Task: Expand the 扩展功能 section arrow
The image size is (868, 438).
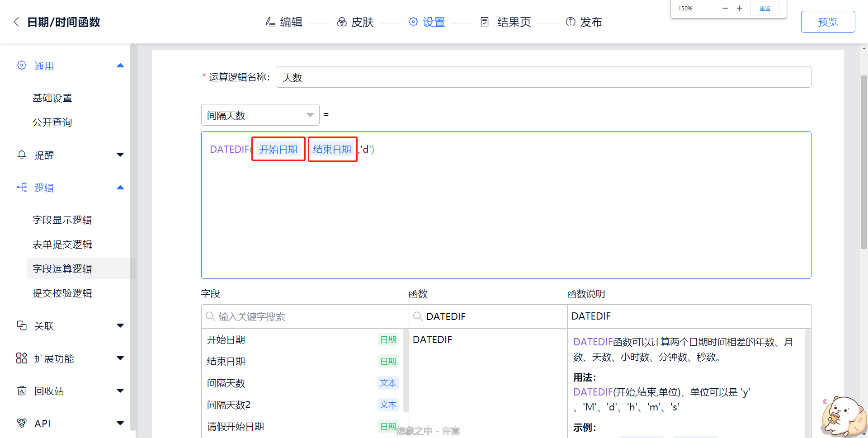Action: pyautogui.click(x=120, y=358)
